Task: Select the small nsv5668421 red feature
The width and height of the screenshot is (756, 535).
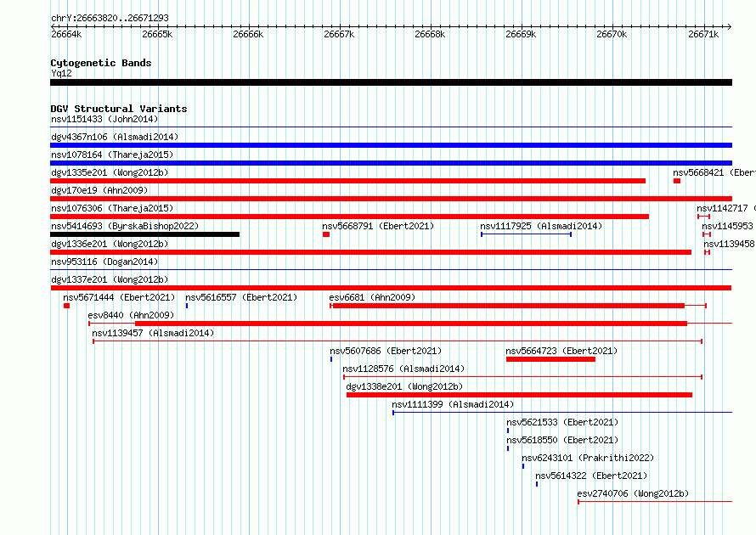Action: pyautogui.click(x=677, y=181)
